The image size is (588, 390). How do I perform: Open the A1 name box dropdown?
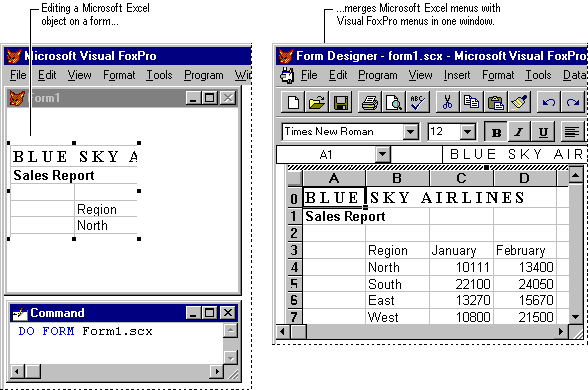pyautogui.click(x=382, y=154)
